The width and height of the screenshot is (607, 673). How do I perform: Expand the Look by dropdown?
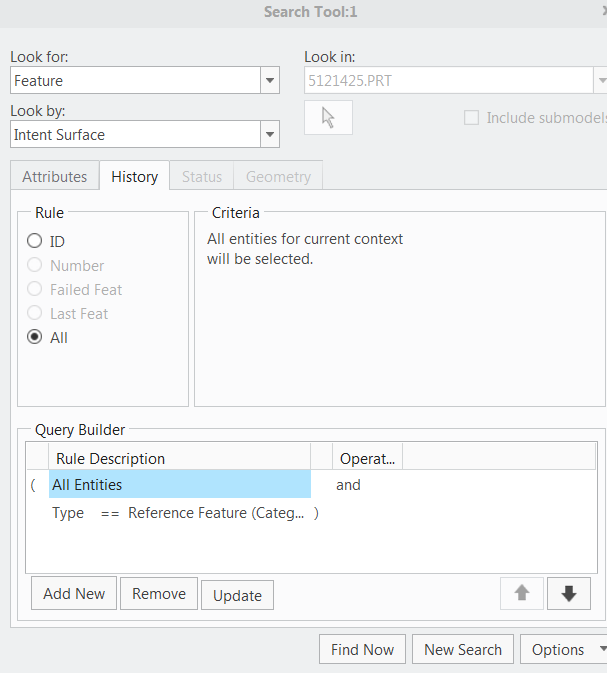click(x=269, y=135)
